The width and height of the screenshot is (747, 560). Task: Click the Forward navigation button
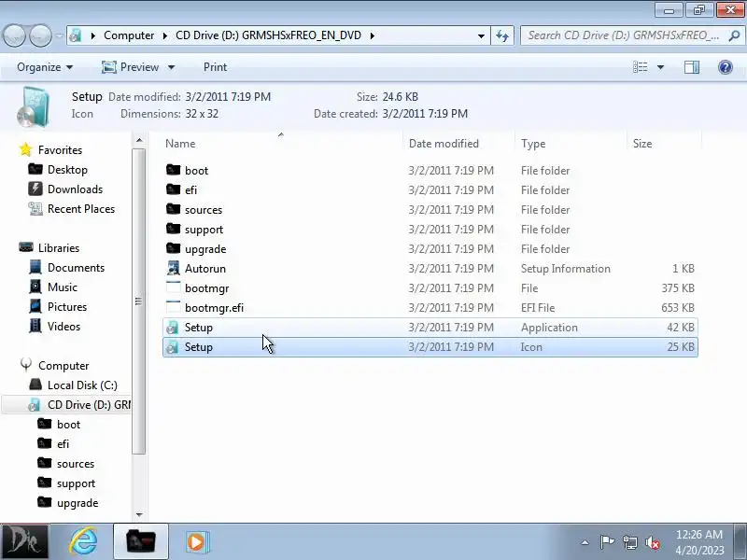(x=40, y=35)
